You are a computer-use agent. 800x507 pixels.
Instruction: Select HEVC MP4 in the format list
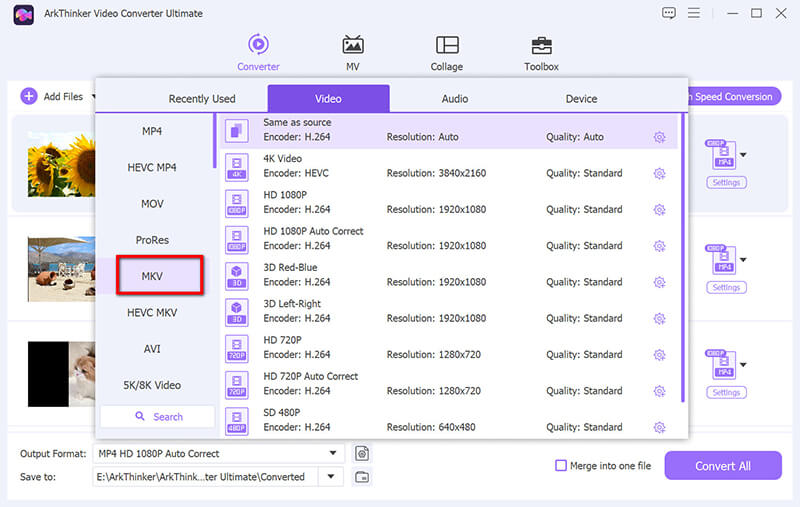(152, 167)
